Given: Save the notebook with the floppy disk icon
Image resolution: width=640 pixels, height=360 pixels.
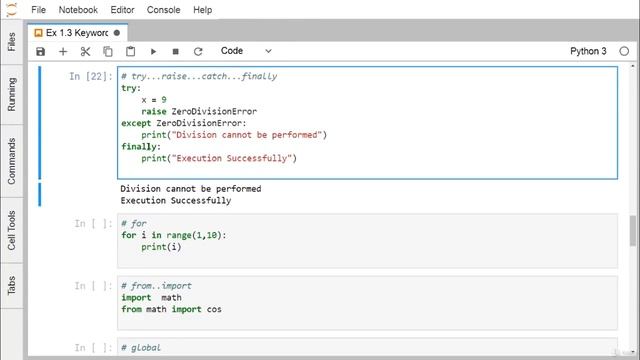Looking at the screenshot, I should point(40,51).
